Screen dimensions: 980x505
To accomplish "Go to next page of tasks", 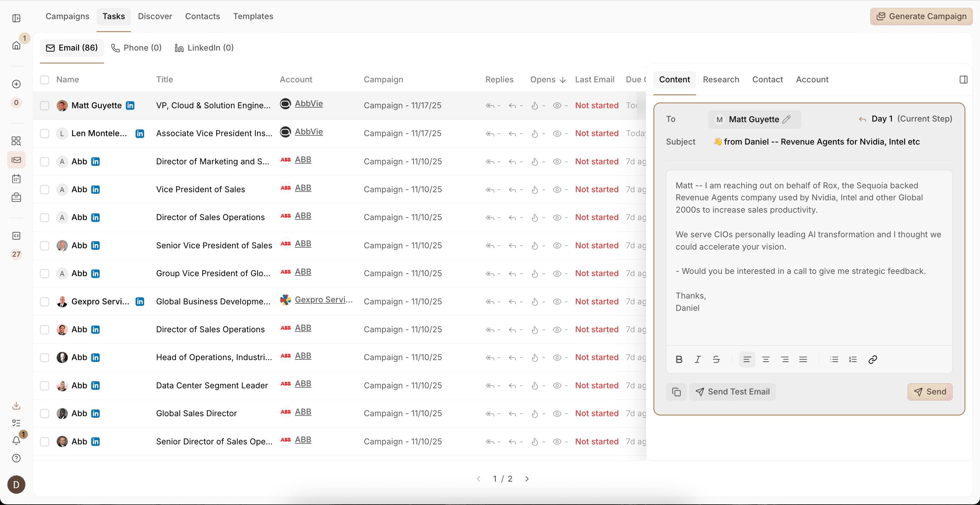I will click(527, 479).
